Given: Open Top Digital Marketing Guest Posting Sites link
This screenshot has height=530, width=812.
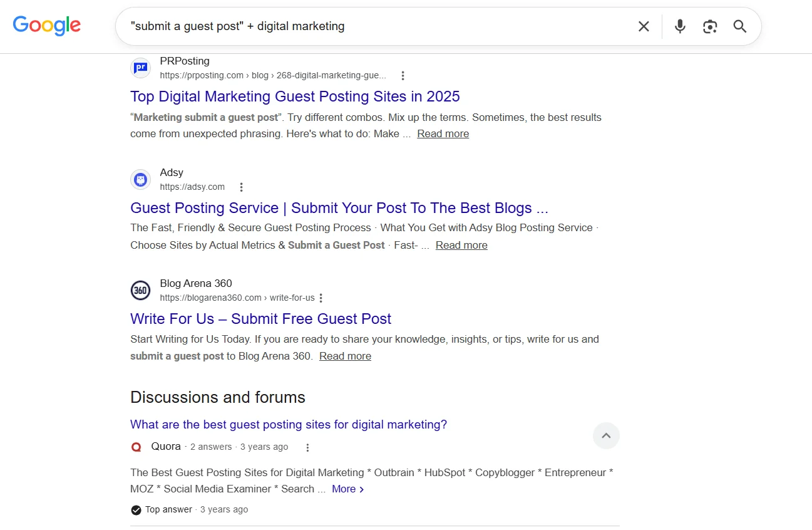Looking at the screenshot, I should [x=295, y=96].
